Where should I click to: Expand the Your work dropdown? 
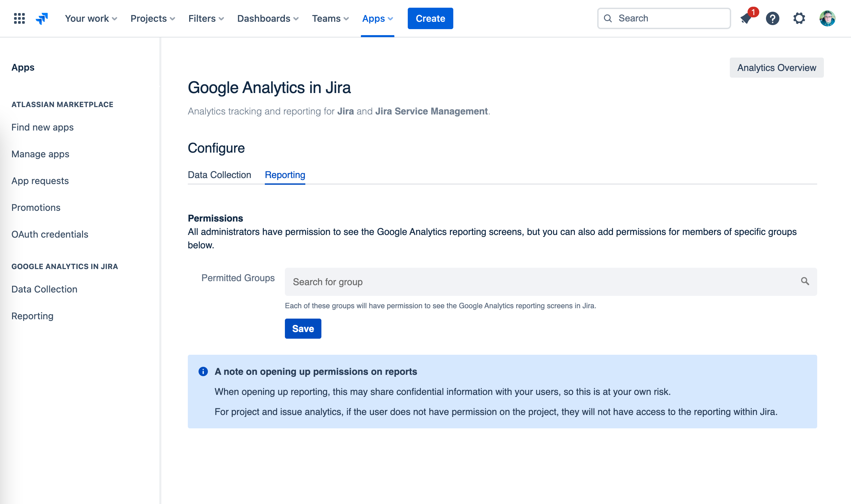tap(91, 18)
